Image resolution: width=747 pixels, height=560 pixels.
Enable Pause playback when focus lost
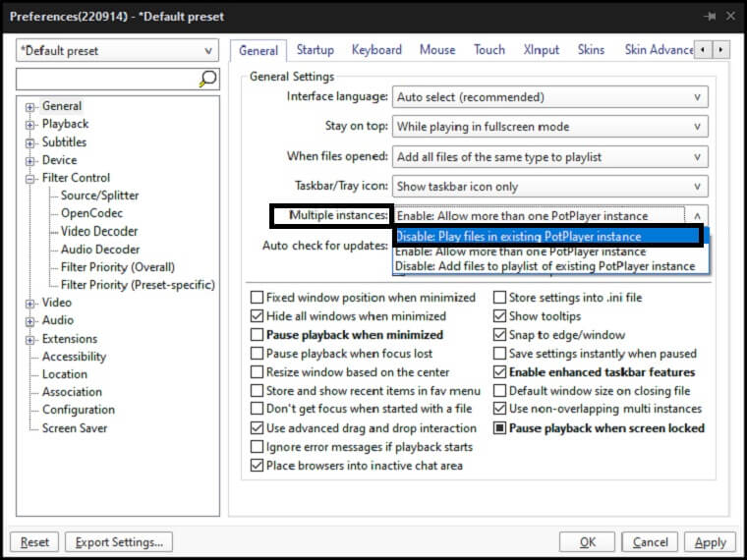point(257,354)
